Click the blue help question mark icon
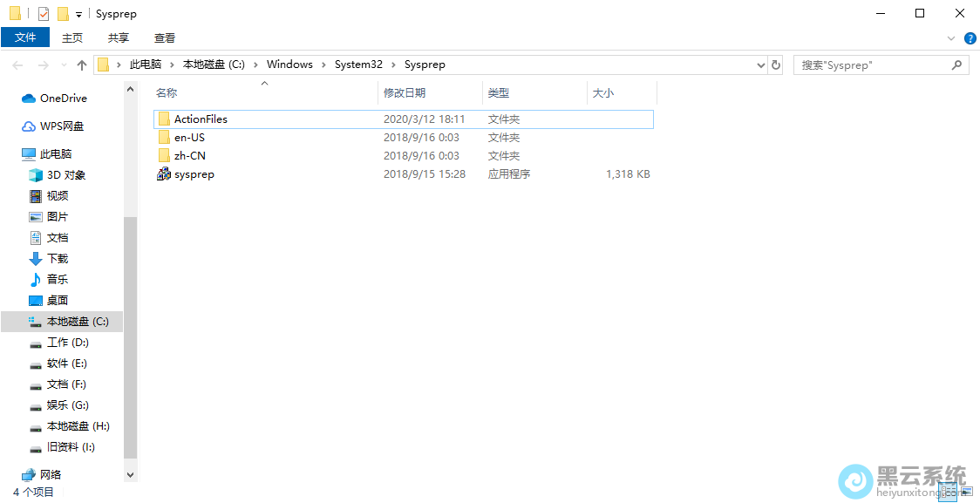The height and width of the screenshot is (503, 980). pyautogui.click(x=970, y=38)
